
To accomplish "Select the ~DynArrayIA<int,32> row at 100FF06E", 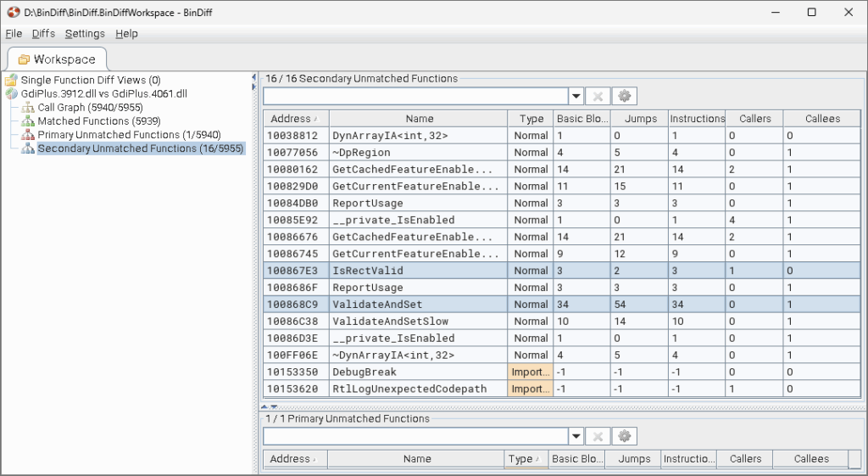I will (562, 356).
